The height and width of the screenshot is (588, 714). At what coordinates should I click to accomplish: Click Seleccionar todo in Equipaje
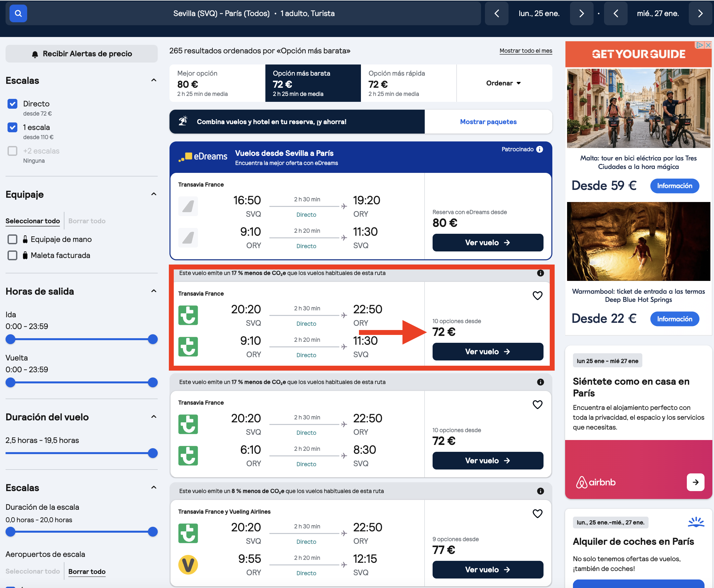pyautogui.click(x=33, y=221)
